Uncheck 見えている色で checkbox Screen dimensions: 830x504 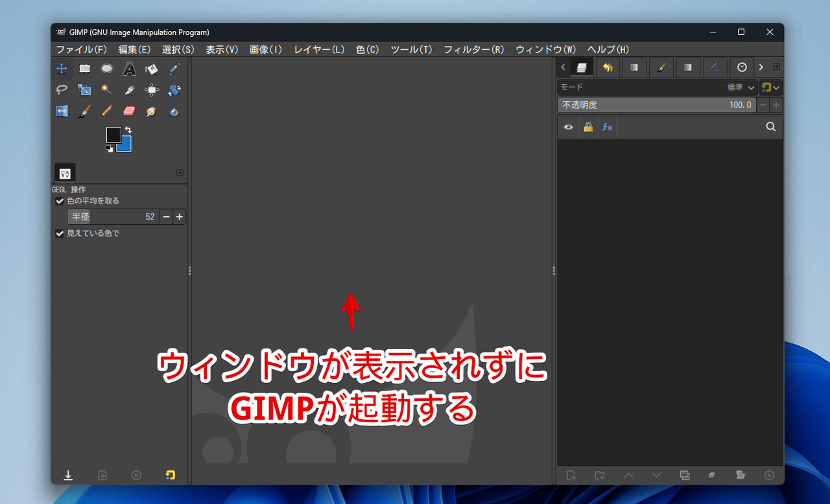coord(60,233)
